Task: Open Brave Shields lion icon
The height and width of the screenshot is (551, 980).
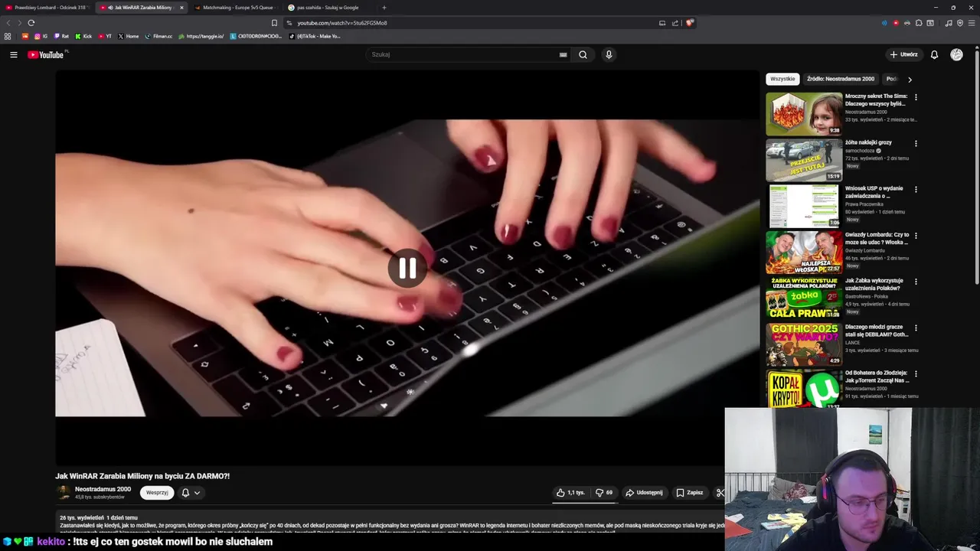Action: click(x=689, y=23)
